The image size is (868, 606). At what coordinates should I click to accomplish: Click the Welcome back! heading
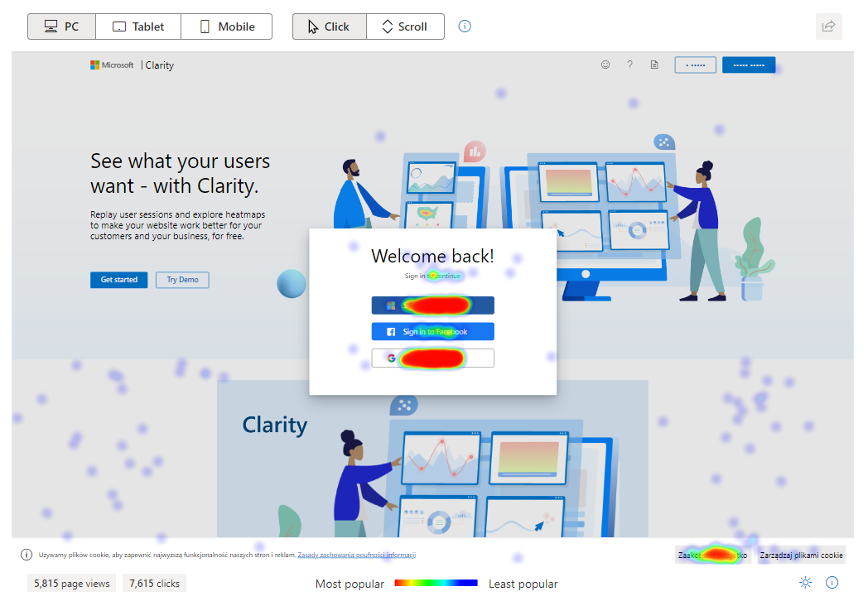coord(432,257)
